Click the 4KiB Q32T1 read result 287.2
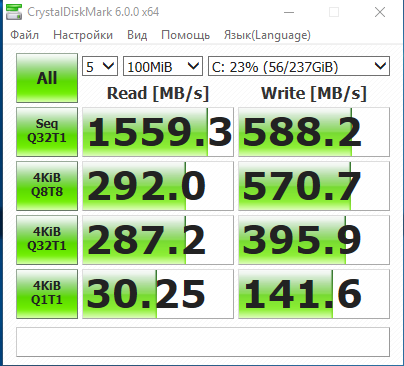This screenshot has width=404, height=366. click(158, 240)
